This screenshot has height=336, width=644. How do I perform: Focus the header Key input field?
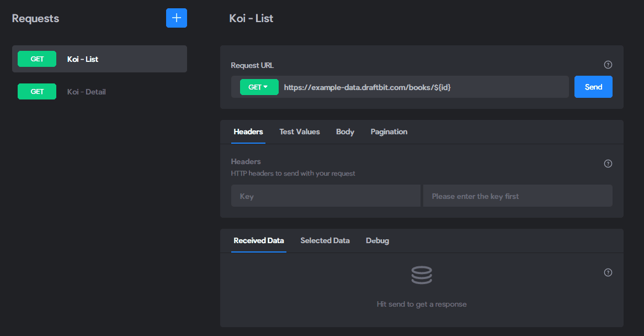pyautogui.click(x=326, y=196)
